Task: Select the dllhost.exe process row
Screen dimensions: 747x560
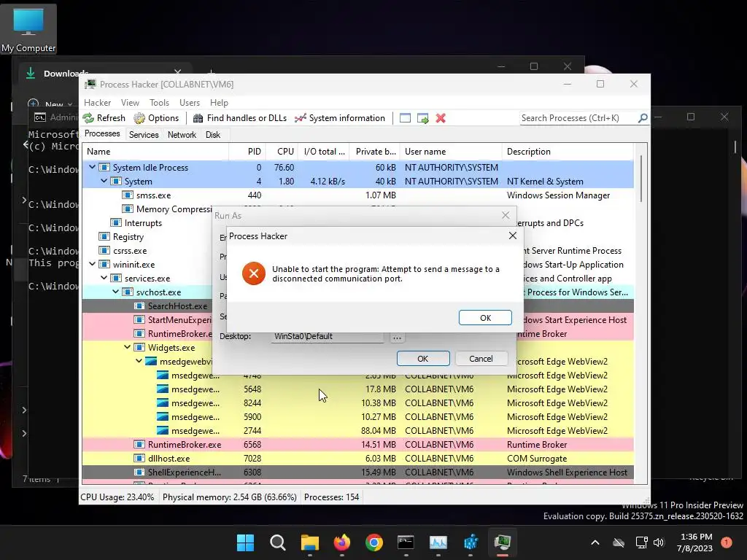Action: (357, 459)
